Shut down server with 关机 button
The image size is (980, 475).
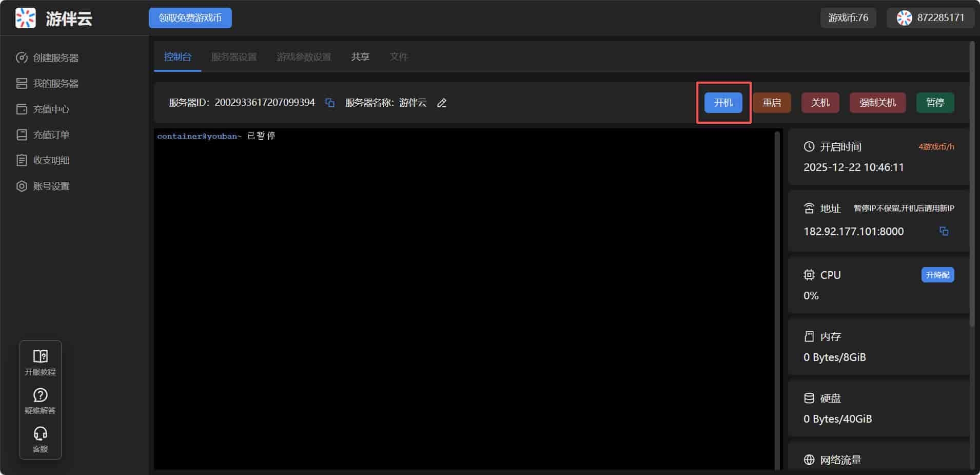[x=820, y=103]
